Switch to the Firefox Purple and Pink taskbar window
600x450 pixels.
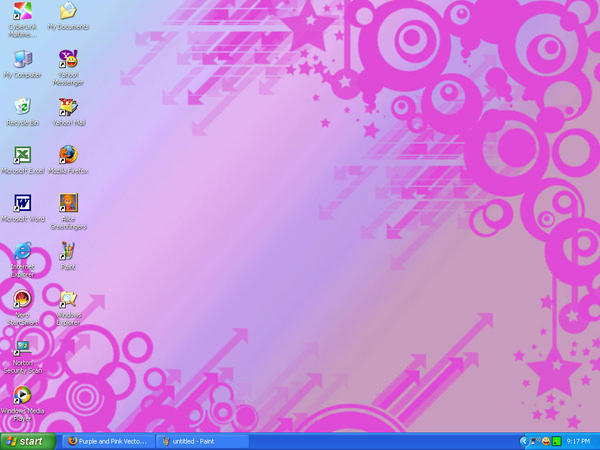pyautogui.click(x=109, y=441)
